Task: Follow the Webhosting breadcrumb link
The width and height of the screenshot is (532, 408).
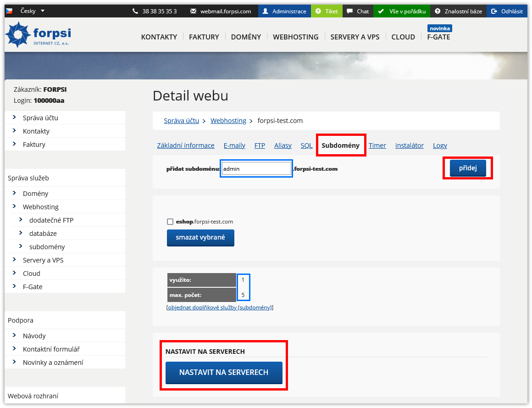Action: point(228,121)
